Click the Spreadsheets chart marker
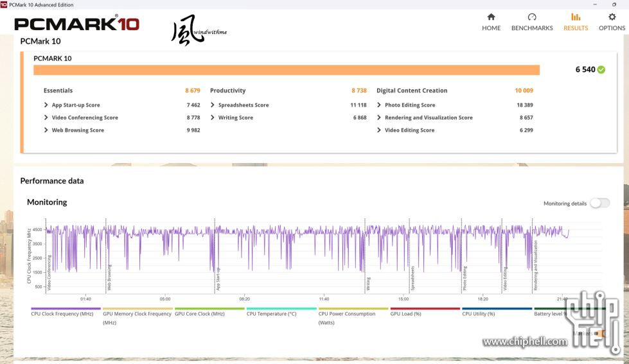Viewport: 629px width, 364px height. click(x=412, y=278)
